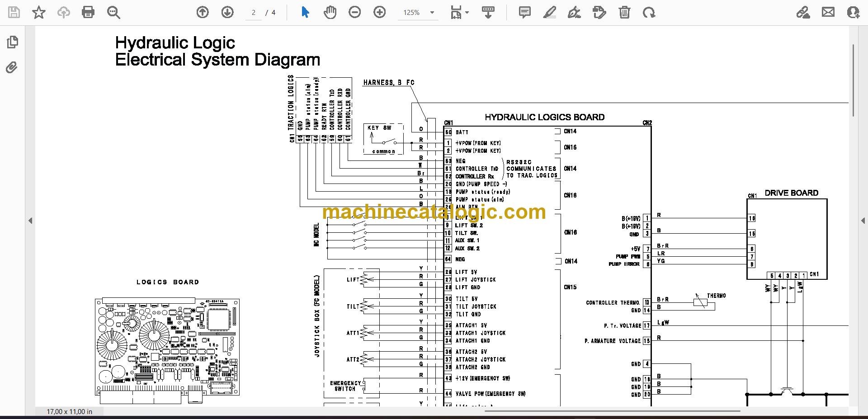Send document by email

point(828,13)
